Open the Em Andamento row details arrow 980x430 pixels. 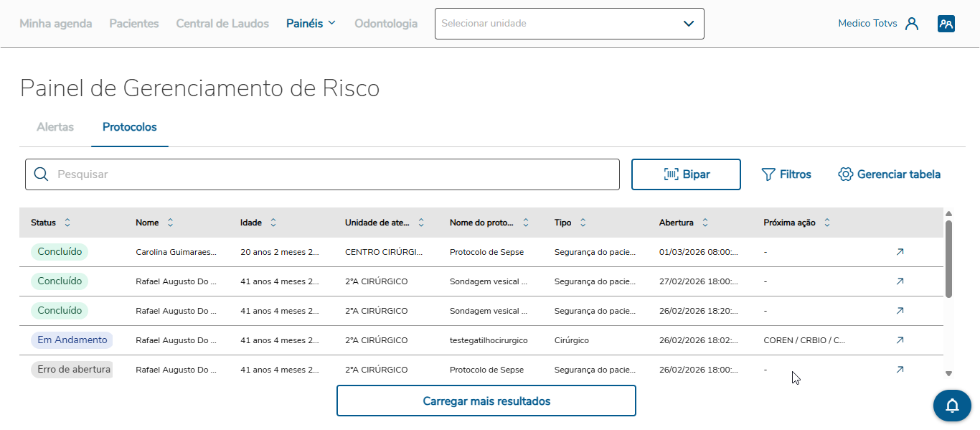(900, 340)
